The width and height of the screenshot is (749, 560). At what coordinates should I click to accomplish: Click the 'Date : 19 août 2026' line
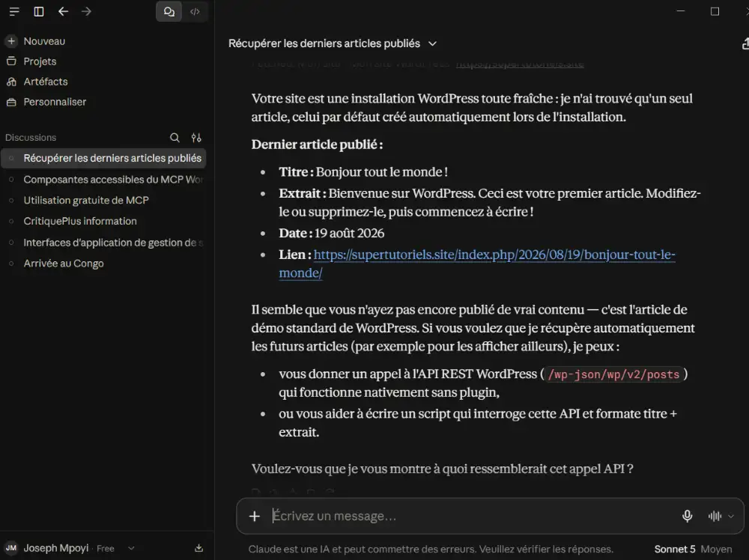pos(332,234)
